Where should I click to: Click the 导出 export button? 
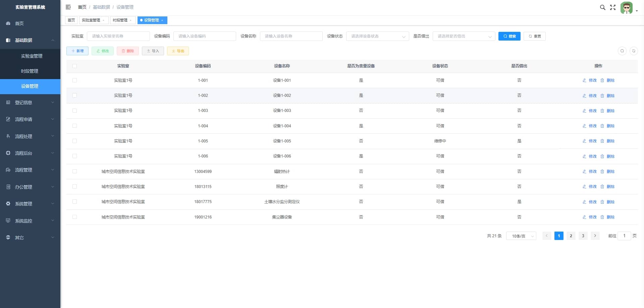point(178,51)
